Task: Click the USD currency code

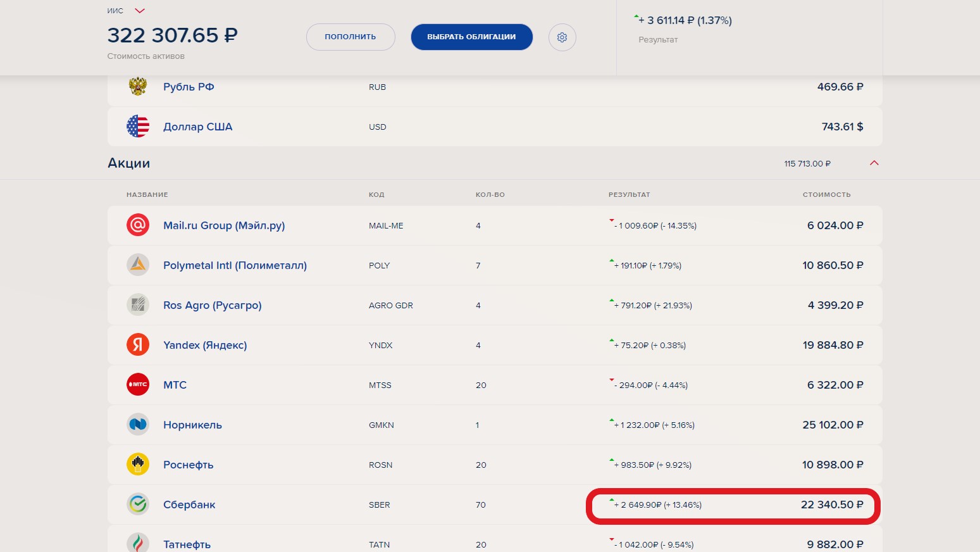Action: click(377, 127)
